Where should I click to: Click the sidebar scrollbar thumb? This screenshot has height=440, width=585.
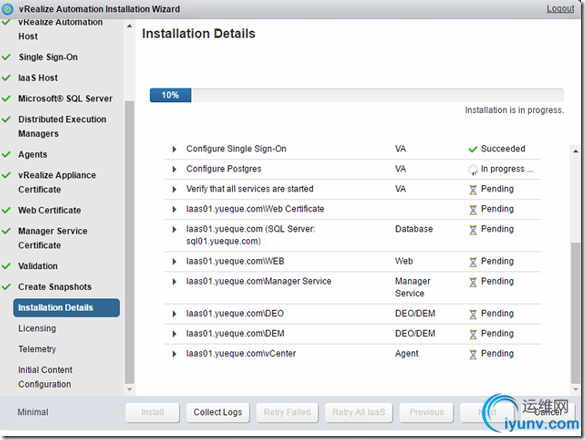pos(129,242)
